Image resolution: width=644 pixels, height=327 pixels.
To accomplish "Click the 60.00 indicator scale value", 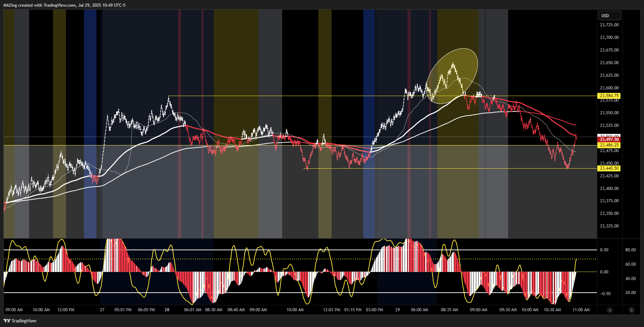I will pos(631,264).
